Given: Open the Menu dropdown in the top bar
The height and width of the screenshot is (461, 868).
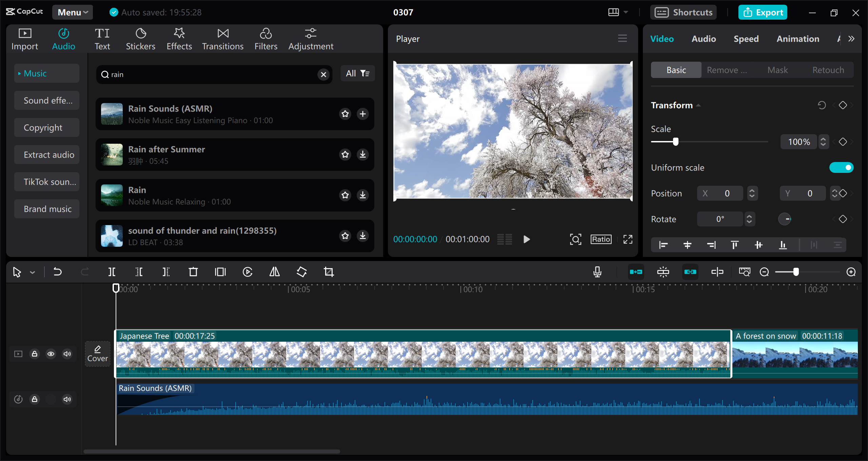Looking at the screenshot, I should [x=72, y=12].
